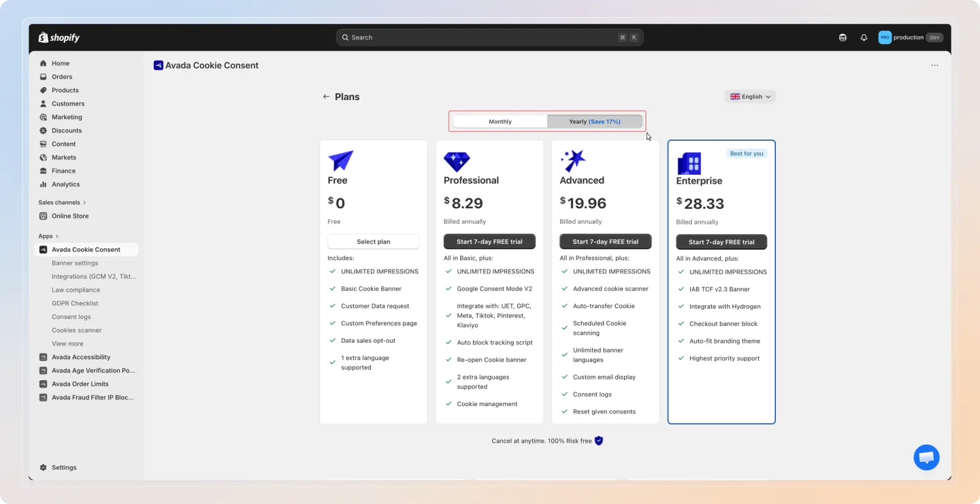
Task: Click the $28.33 Enterprise price
Action: [x=700, y=203]
